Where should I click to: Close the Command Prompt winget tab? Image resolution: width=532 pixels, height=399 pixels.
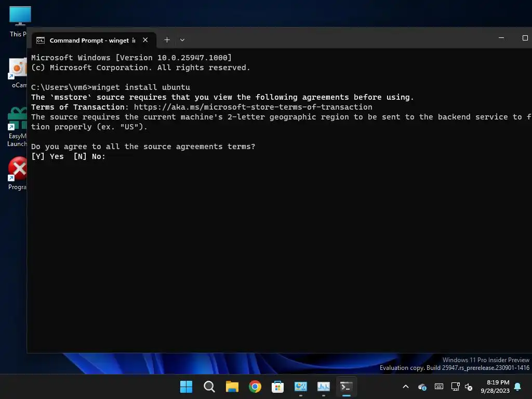click(x=145, y=40)
